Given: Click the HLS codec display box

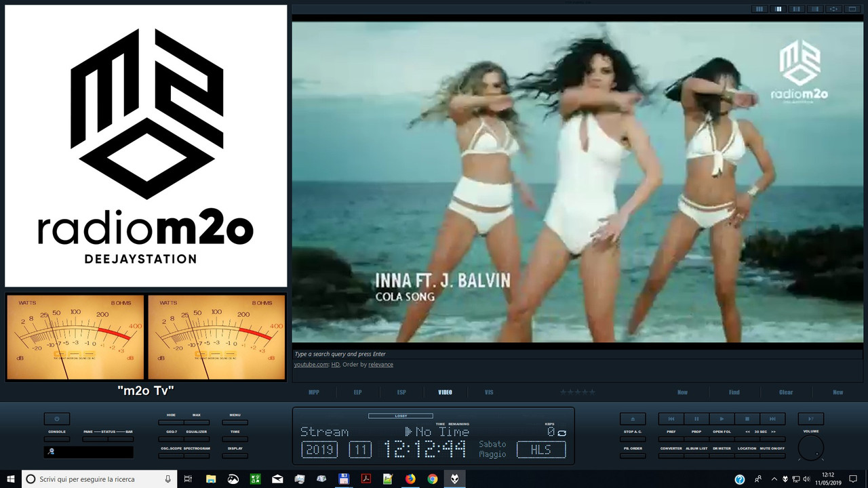Looking at the screenshot, I should (x=541, y=449).
